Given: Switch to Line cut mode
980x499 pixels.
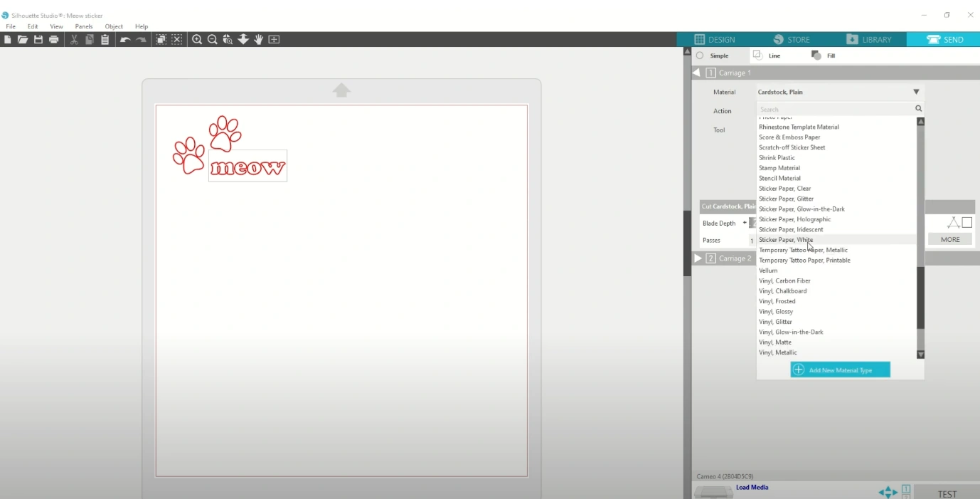Looking at the screenshot, I should (767, 56).
